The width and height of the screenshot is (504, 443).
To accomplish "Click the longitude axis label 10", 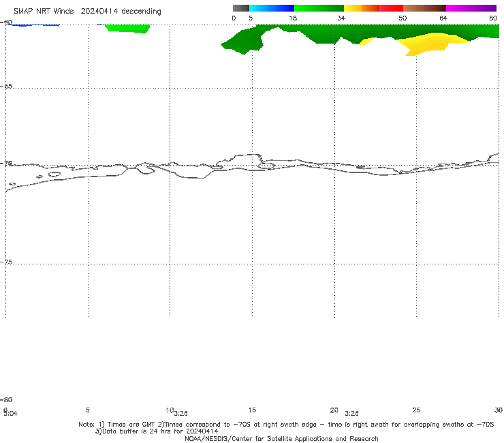I will pos(170,410).
